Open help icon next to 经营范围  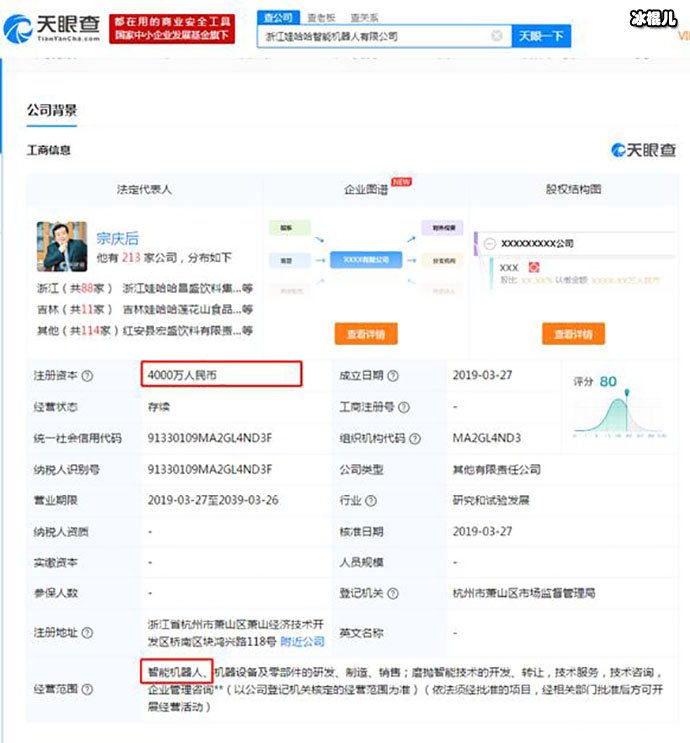87,689
